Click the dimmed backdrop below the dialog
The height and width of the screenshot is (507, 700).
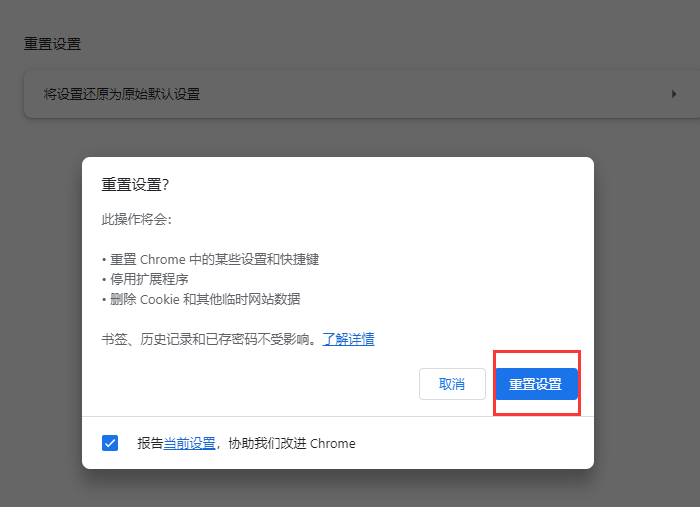pyautogui.click(x=350, y=488)
